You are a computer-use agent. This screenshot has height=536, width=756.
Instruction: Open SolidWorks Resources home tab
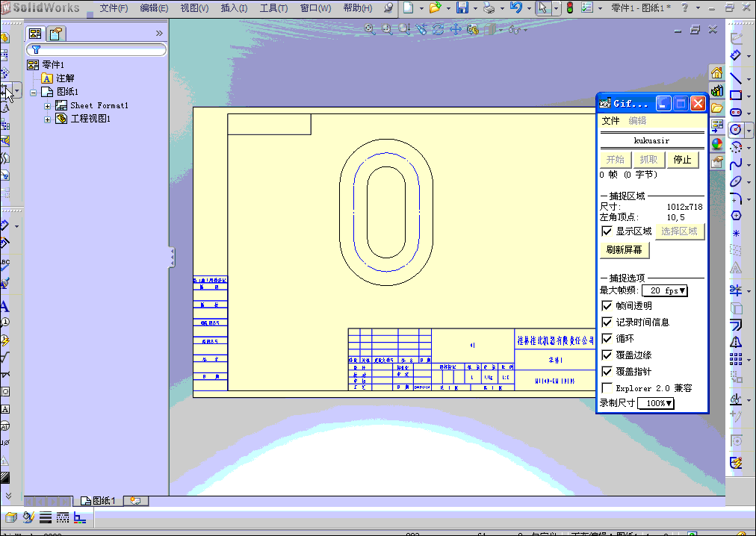(717, 72)
